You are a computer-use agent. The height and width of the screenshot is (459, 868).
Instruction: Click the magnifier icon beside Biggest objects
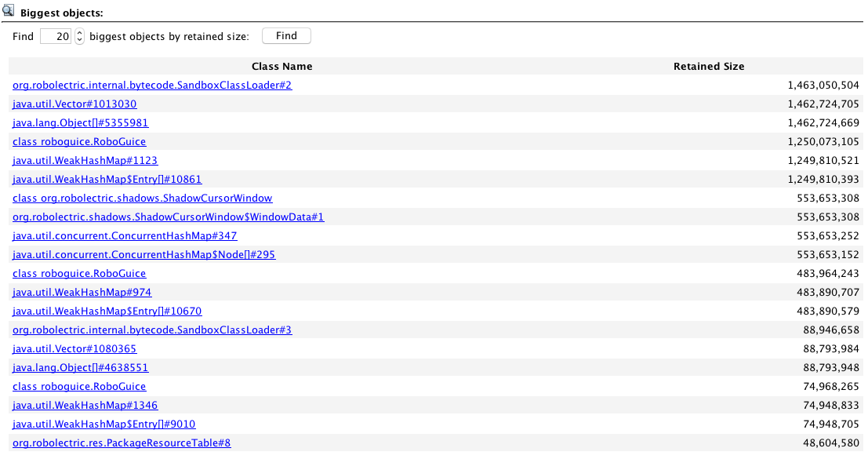[x=9, y=9]
